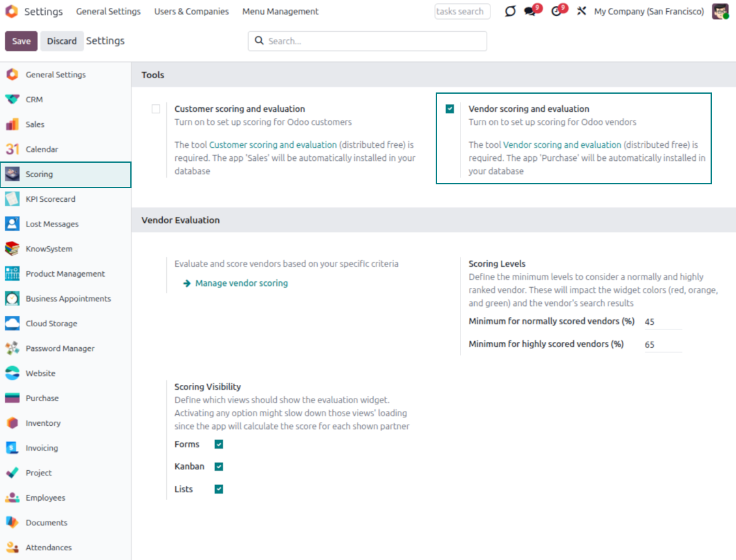Open the General Settings top menu
This screenshot has height=560, width=736.
tap(108, 12)
